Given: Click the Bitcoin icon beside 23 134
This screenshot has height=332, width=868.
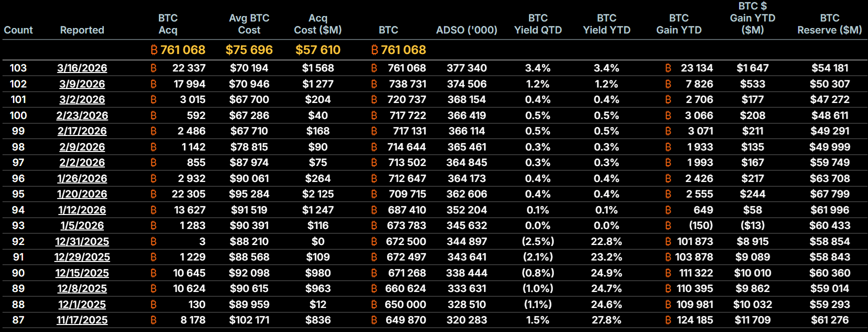Looking at the screenshot, I should tap(668, 68).
